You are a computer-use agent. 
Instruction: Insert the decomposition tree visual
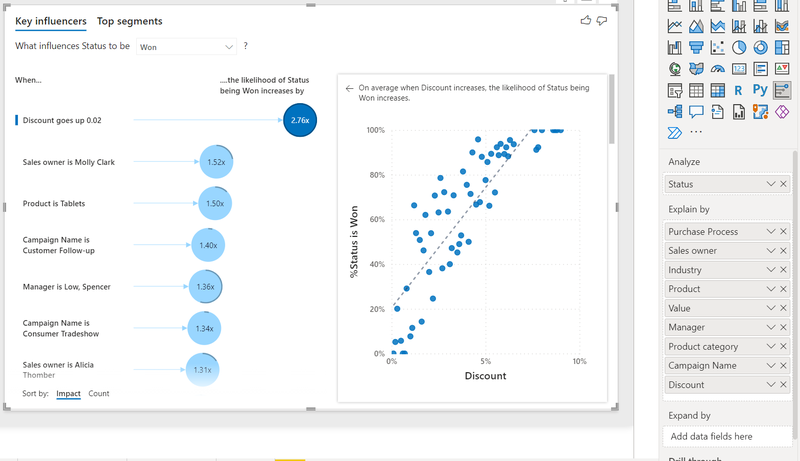pos(674,112)
